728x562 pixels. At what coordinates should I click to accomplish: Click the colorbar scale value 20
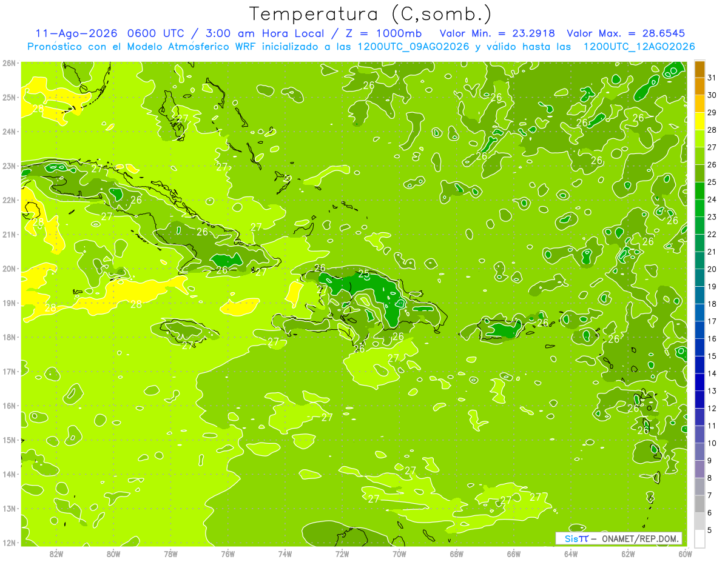[712, 269]
